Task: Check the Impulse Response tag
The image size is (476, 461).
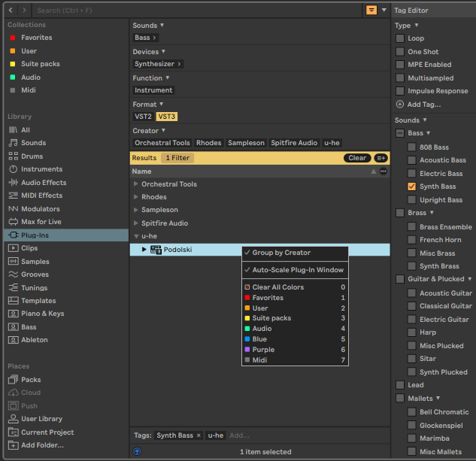Action: tap(400, 91)
